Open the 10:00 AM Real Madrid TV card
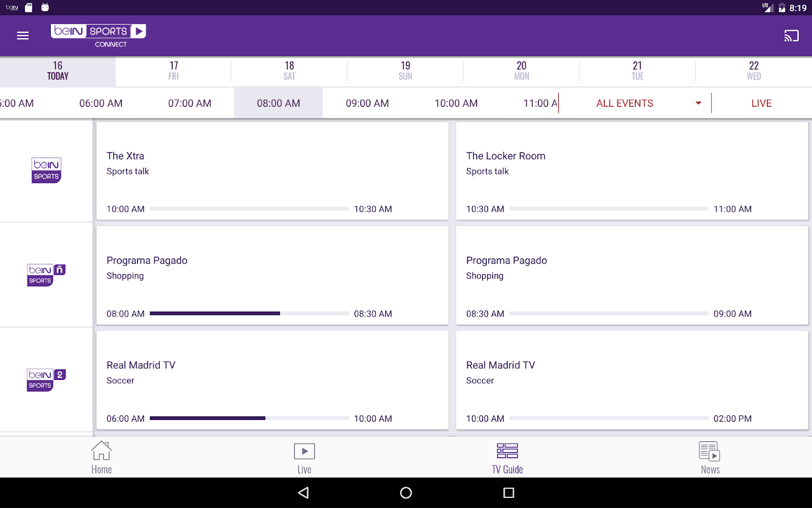 (x=632, y=380)
